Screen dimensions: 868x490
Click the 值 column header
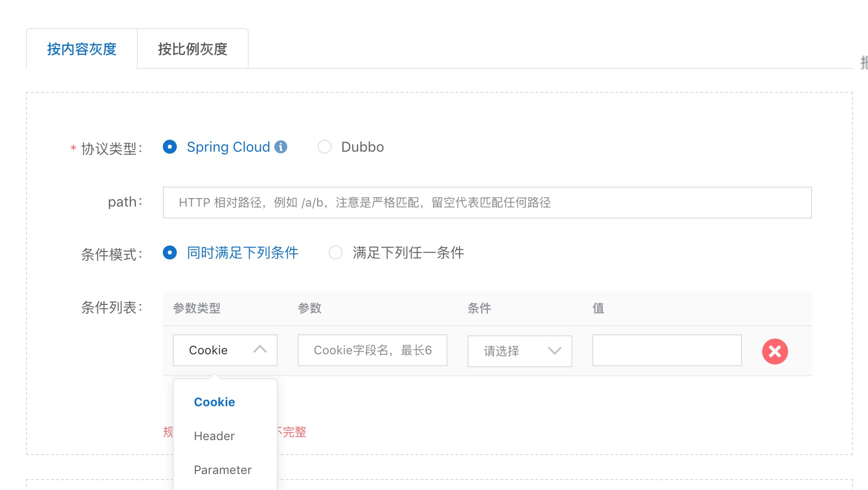(x=598, y=308)
